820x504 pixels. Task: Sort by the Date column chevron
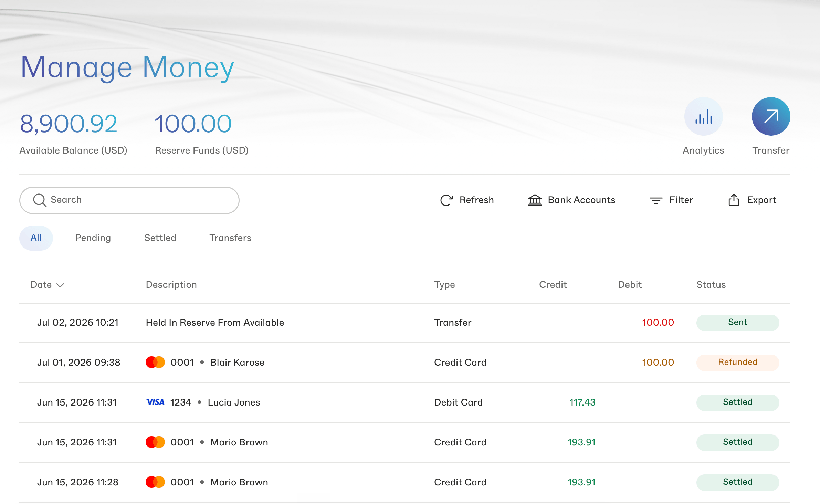(61, 285)
